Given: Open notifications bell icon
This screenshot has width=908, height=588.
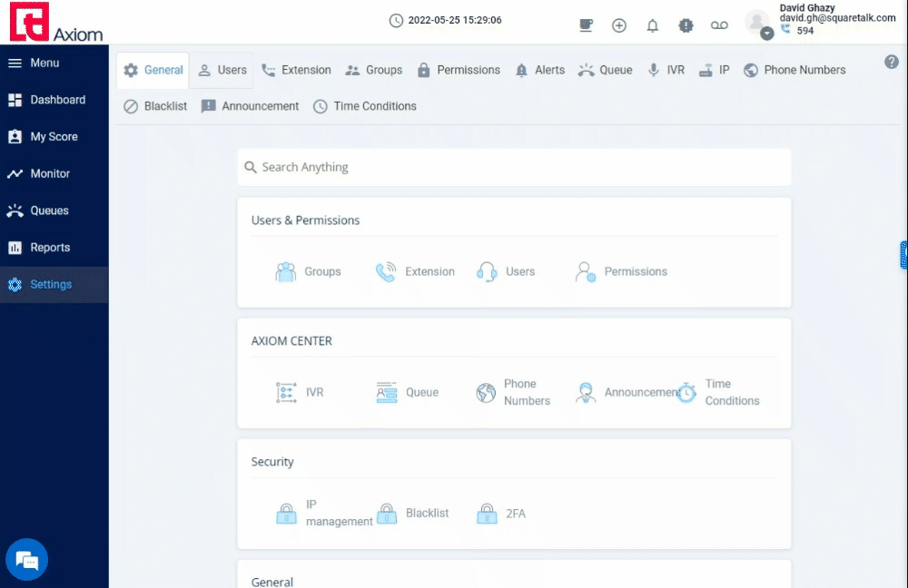Looking at the screenshot, I should point(653,25).
